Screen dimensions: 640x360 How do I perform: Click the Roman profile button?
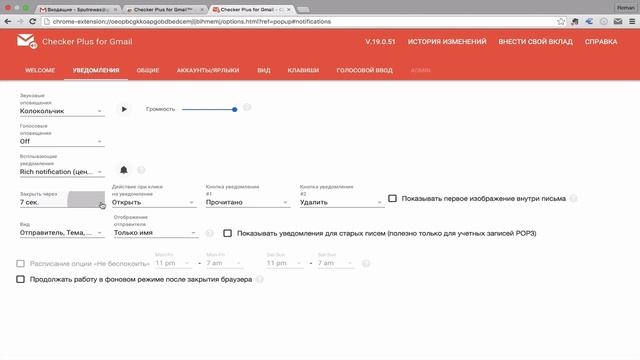pos(625,8)
